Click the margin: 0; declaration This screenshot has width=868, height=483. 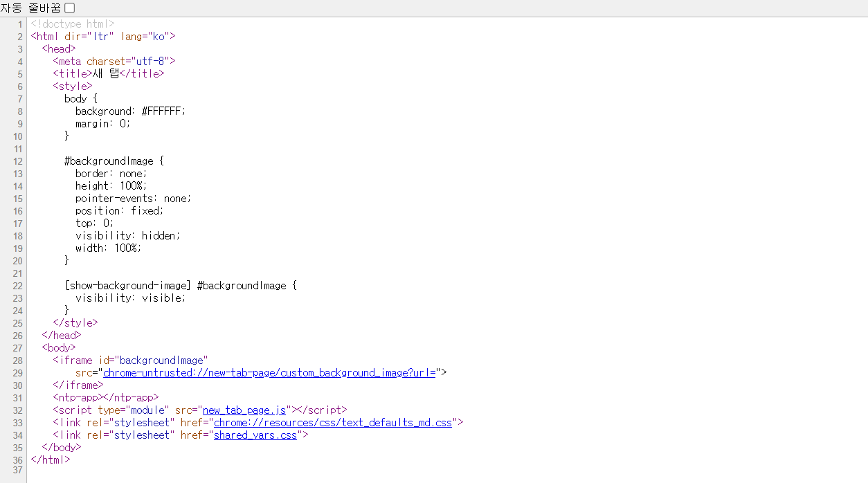[103, 123]
